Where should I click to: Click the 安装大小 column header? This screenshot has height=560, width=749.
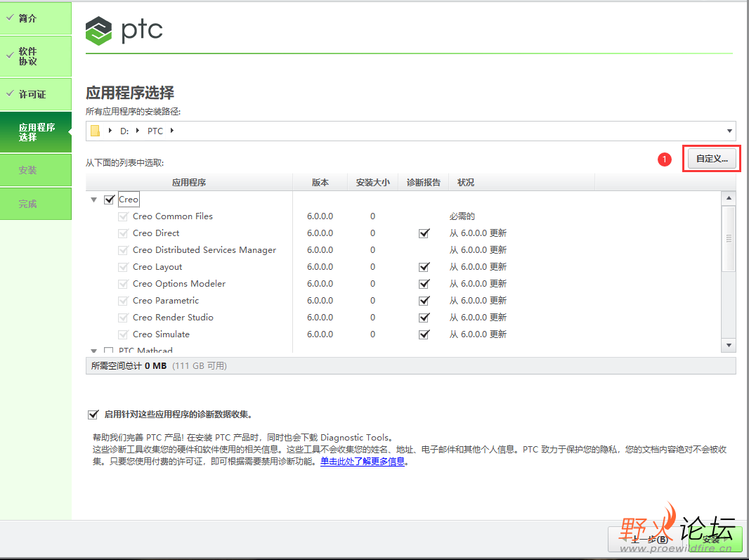(x=372, y=183)
